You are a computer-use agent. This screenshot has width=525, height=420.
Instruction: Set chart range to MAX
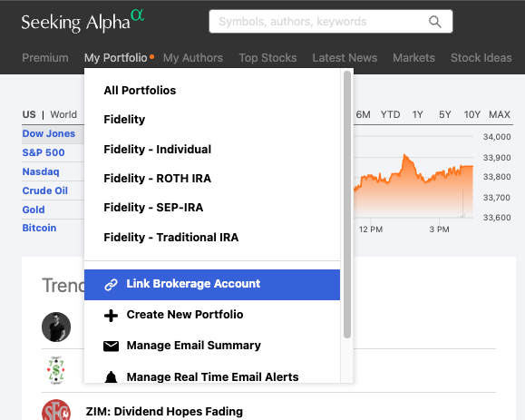[x=500, y=114]
